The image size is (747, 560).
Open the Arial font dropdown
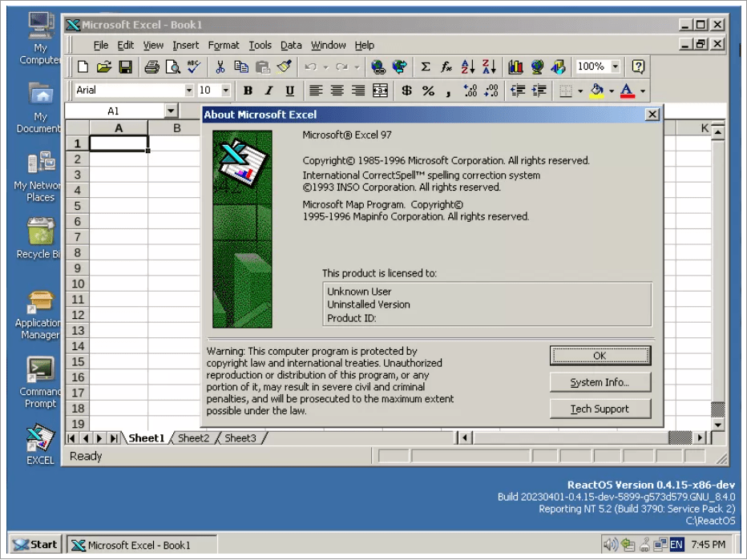(x=190, y=91)
